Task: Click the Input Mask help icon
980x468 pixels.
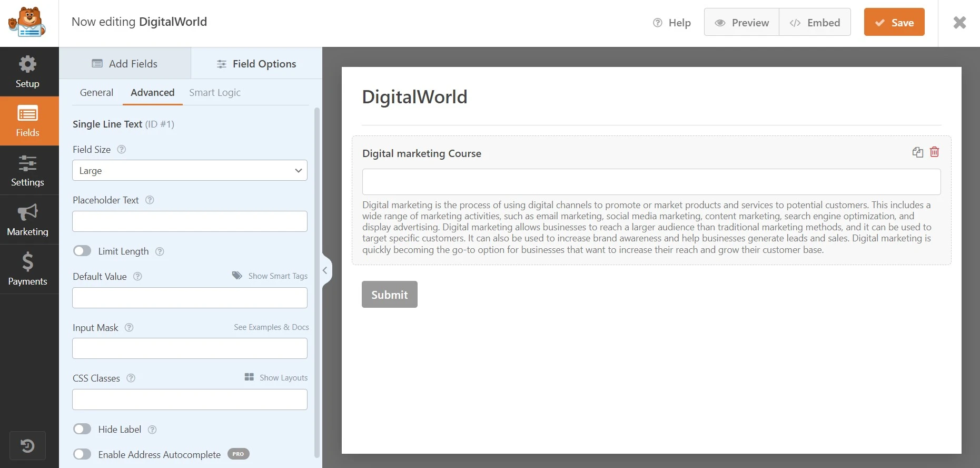Action: [129, 327]
